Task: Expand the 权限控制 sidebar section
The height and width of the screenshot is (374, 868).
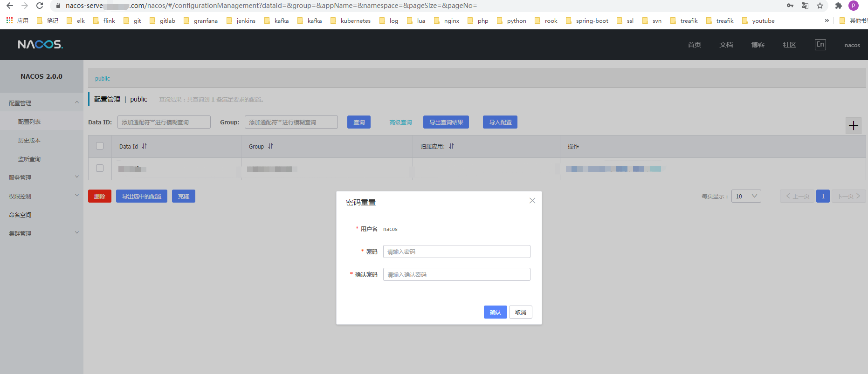Action: coord(41,196)
